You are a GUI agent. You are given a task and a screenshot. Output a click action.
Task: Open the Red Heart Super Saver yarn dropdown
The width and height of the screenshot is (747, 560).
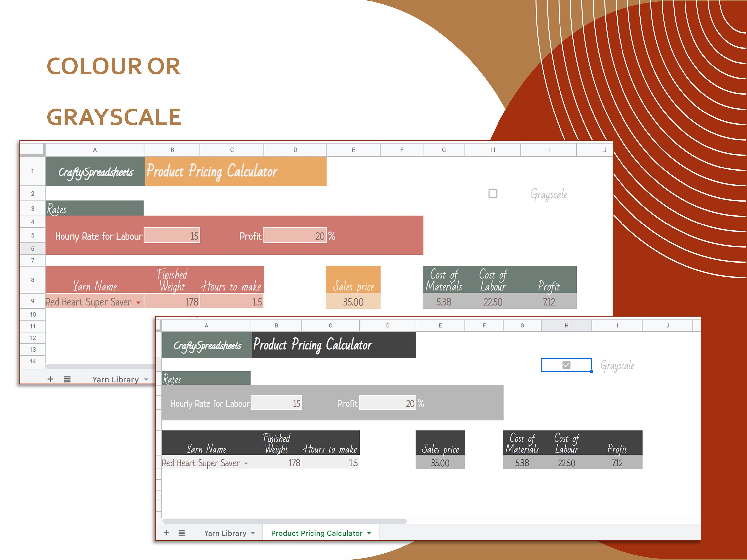(x=139, y=302)
